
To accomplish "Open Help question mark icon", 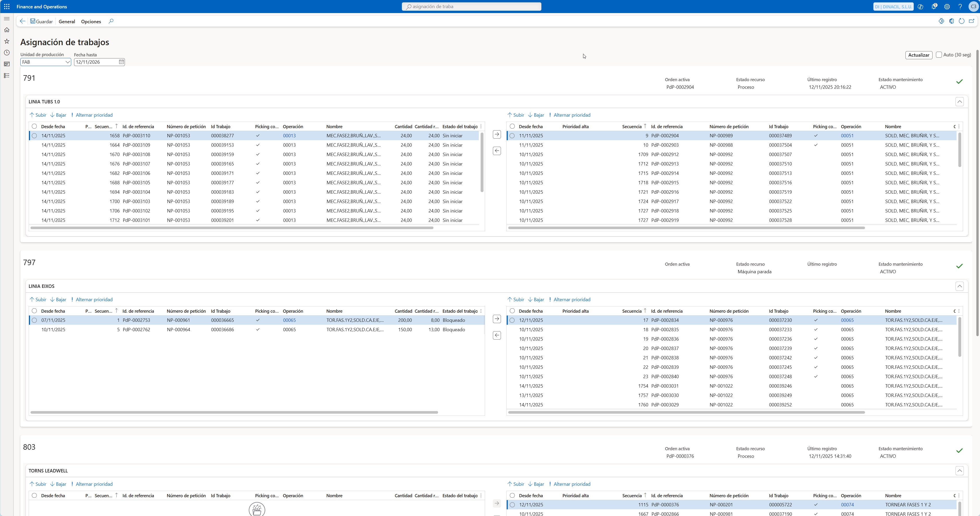I will click(x=960, y=7).
